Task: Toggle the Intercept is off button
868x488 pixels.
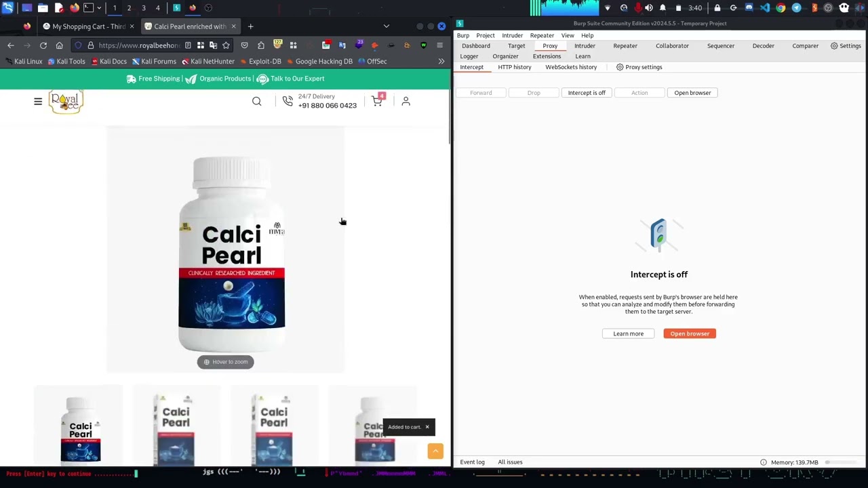Action: point(587,93)
